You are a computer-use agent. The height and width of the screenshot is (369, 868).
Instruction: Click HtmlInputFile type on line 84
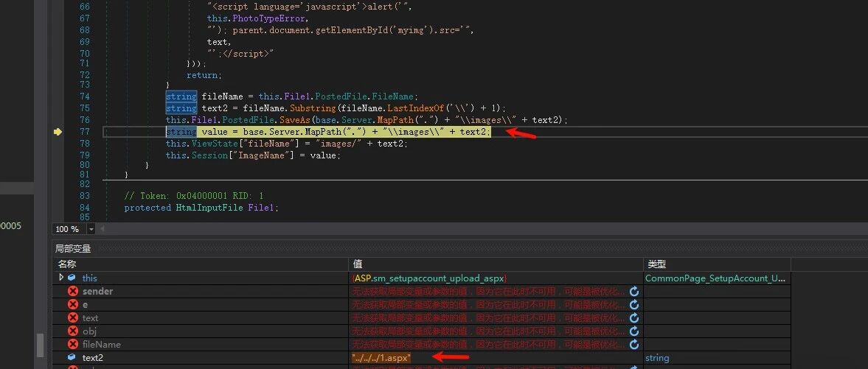209,208
